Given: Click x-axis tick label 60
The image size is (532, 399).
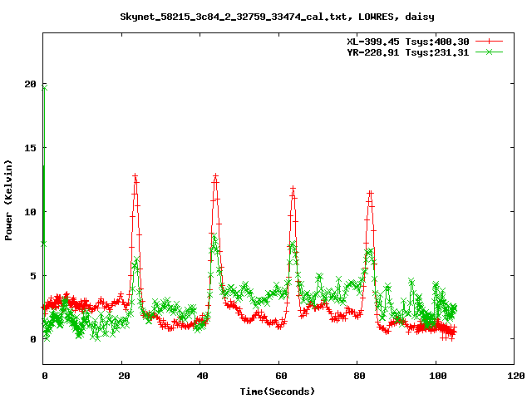Looking at the screenshot, I should pyautogui.click(x=281, y=376).
